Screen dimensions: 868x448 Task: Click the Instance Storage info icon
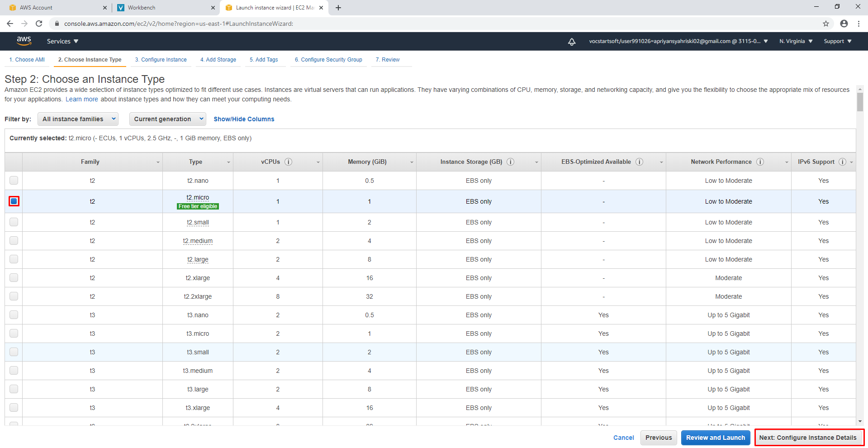point(510,162)
